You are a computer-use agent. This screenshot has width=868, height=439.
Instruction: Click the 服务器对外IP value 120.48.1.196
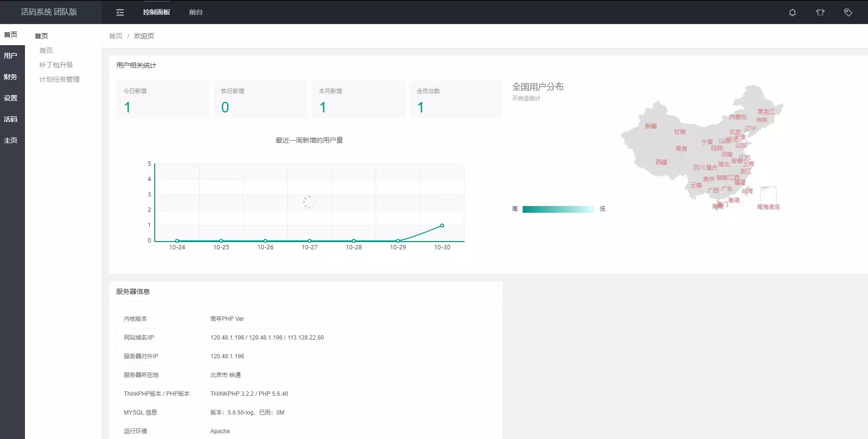[x=227, y=356]
